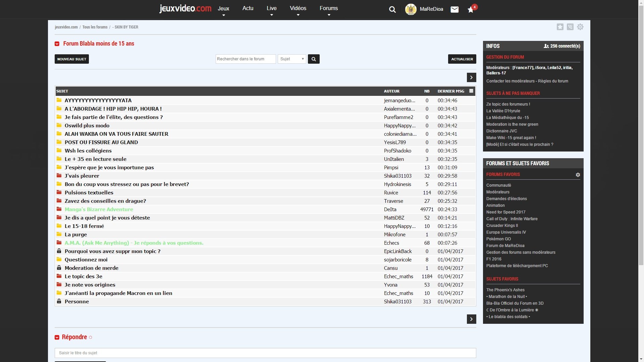This screenshot has width=644, height=362.
Task: Collapse Forum Blabla moins de 15 ans section
Action: [57, 44]
